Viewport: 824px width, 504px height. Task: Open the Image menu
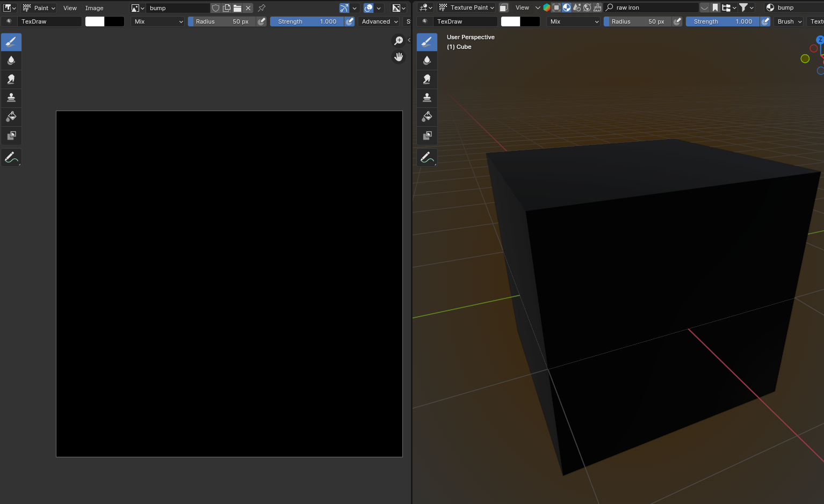tap(94, 8)
